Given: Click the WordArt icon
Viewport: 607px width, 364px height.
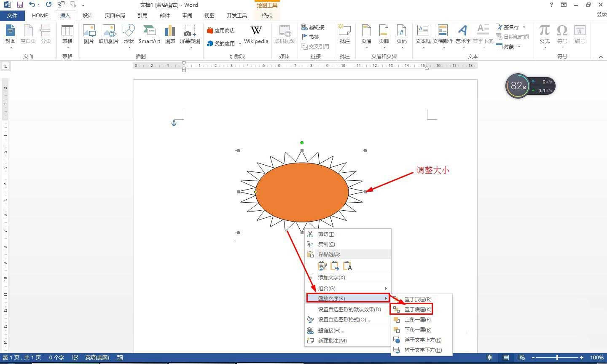Looking at the screenshot, I should coord(463,34).
